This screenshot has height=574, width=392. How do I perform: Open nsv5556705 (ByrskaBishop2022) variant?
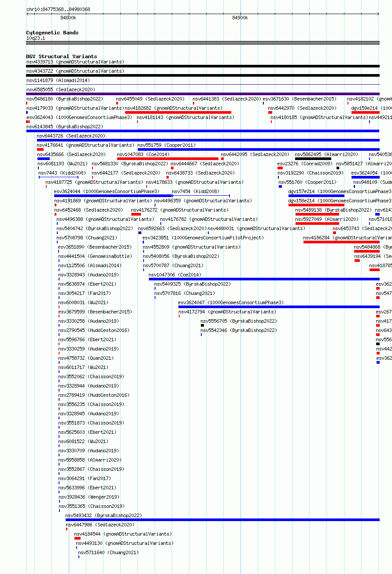[x=239, y=321]
